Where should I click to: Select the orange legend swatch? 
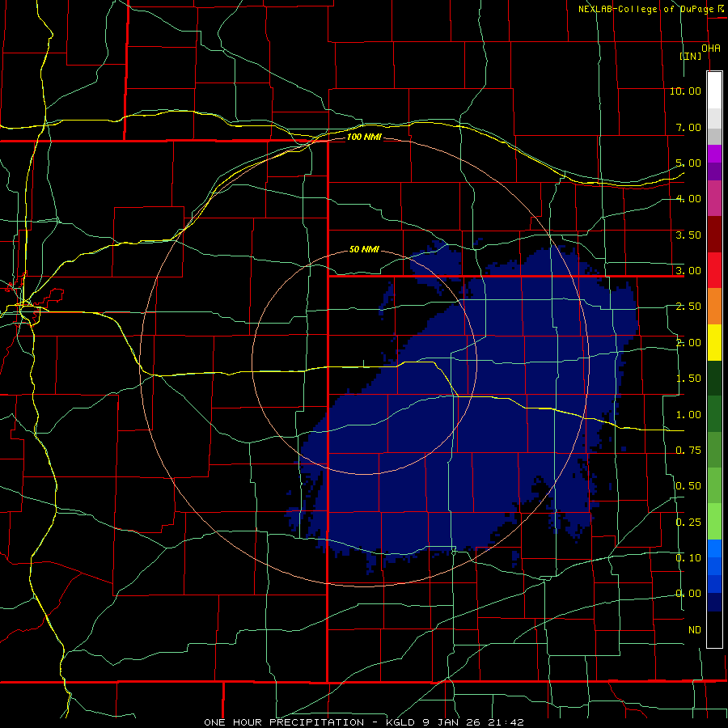point(714,307)
